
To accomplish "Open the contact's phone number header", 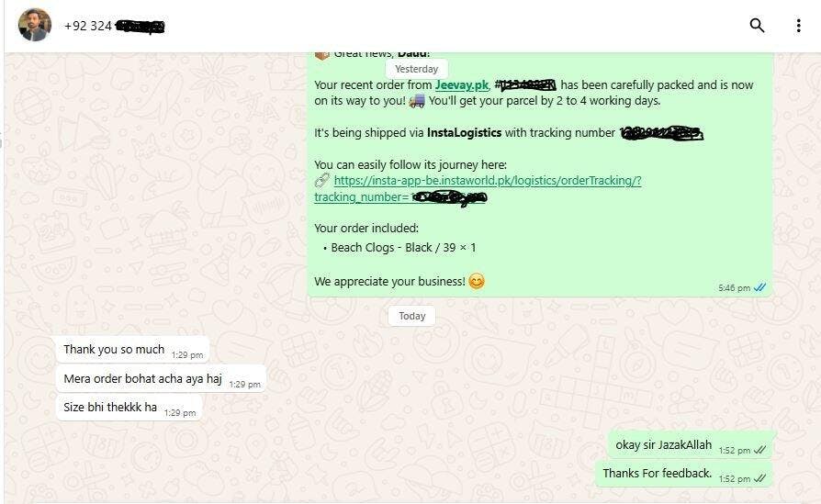I will pos(114,26).
